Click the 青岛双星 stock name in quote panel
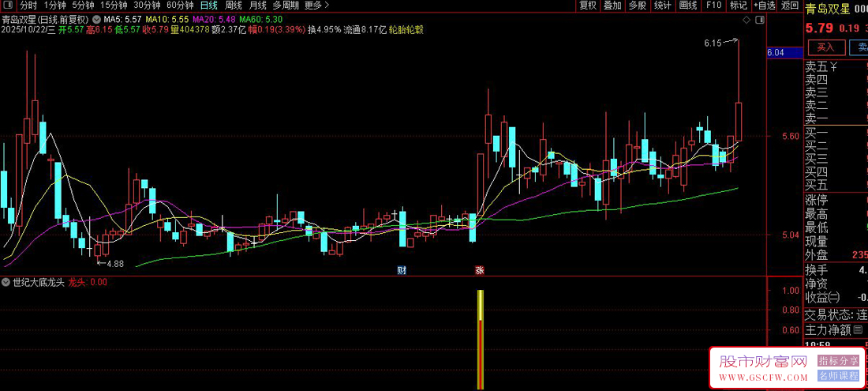The height and width of the screenshot is (391, 868). [x=826, y=9]
